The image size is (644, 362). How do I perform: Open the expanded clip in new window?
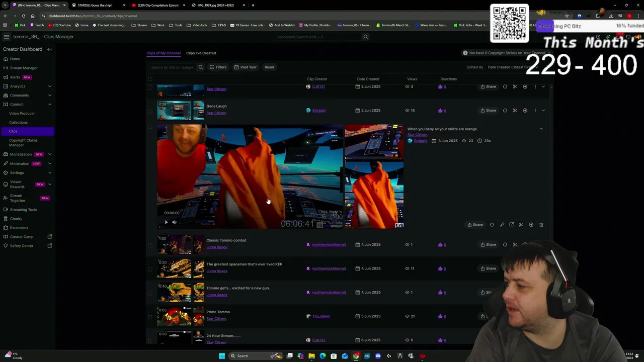point(512,225)
